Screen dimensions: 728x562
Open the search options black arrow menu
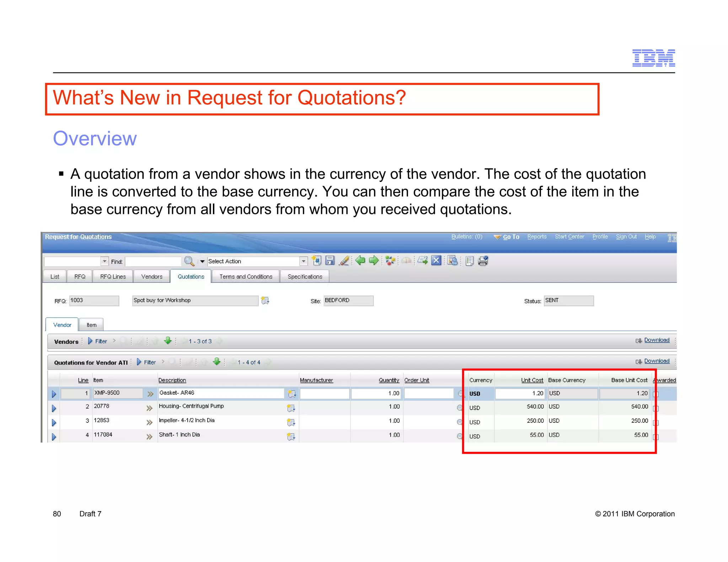pyautogui.click(x=202, y=261)
